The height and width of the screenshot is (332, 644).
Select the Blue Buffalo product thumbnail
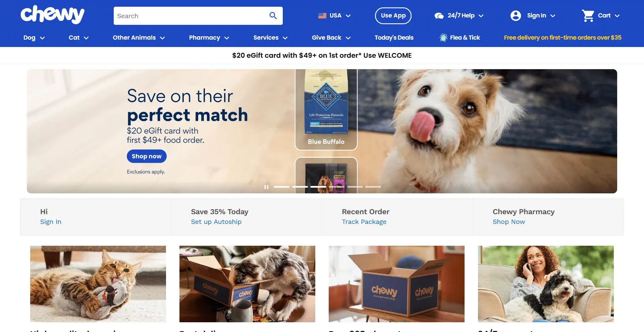[x=326, y=109]
